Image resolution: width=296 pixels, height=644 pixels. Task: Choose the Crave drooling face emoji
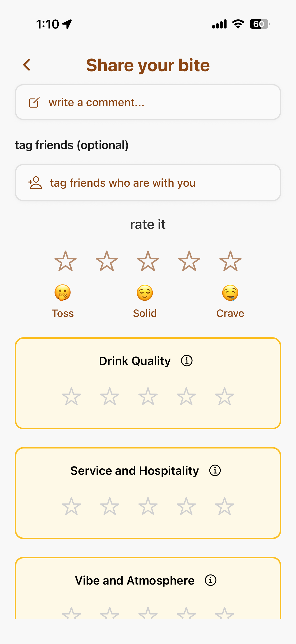(230, 293)
